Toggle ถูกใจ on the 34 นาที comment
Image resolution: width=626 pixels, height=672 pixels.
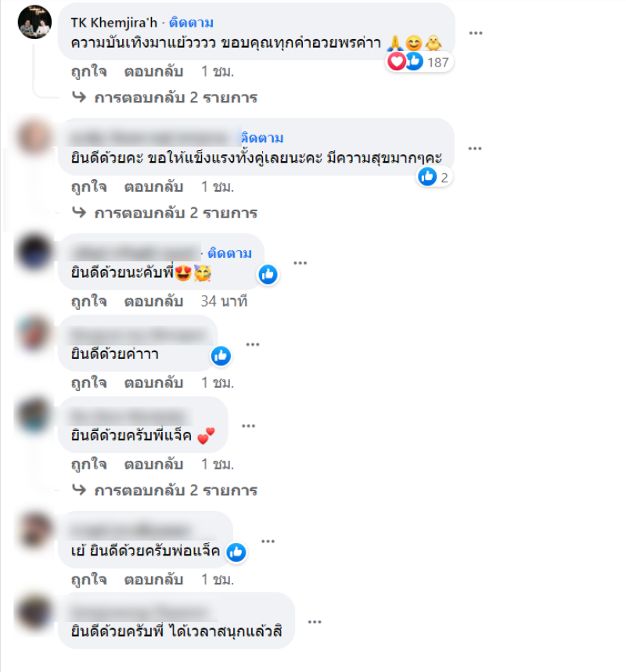pyautogui.click(x=88, y=302)
